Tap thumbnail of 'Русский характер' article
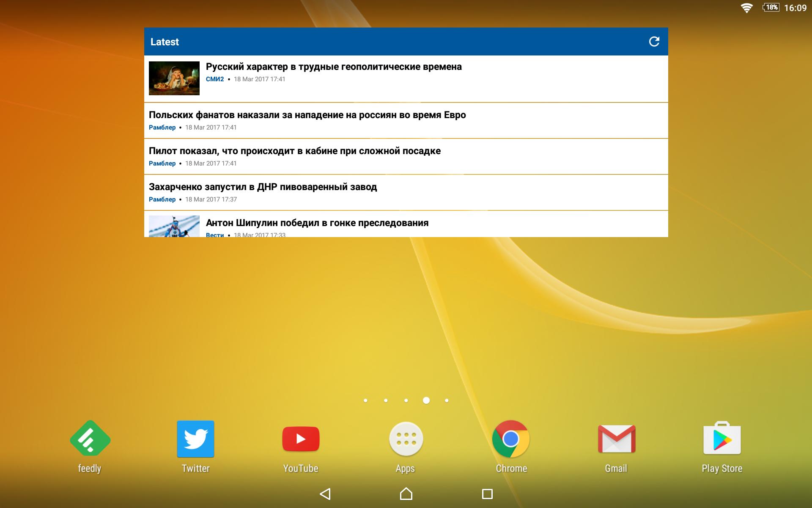Viewport: 812px width, 508px height. coord(174,78)
